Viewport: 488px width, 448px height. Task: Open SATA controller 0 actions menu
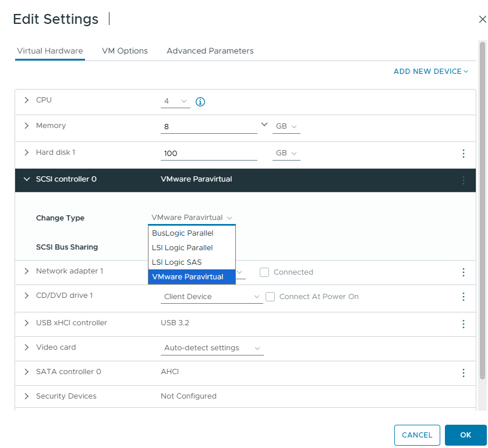[x=464, y=373]
